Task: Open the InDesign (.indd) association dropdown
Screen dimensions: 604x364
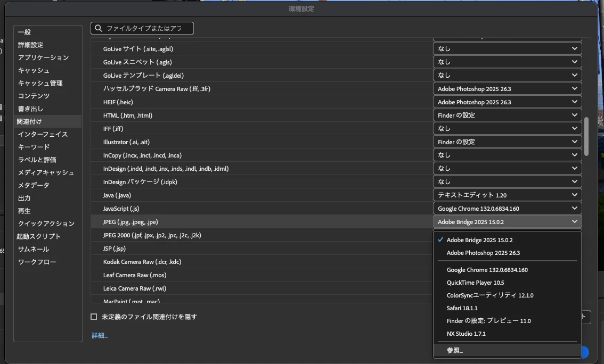Action: (507, 169)
